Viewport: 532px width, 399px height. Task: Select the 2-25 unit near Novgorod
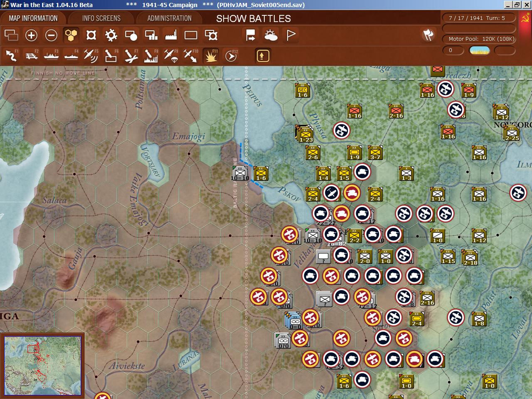coord(511,133)
